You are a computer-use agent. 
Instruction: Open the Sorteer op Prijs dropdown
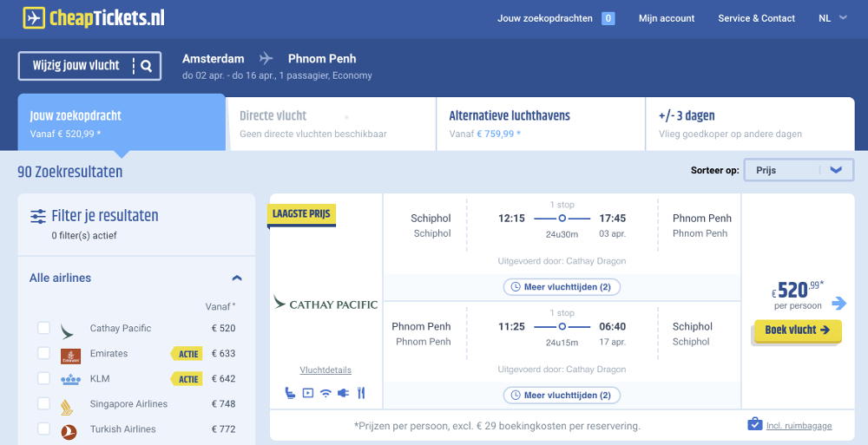coord(799,170)
